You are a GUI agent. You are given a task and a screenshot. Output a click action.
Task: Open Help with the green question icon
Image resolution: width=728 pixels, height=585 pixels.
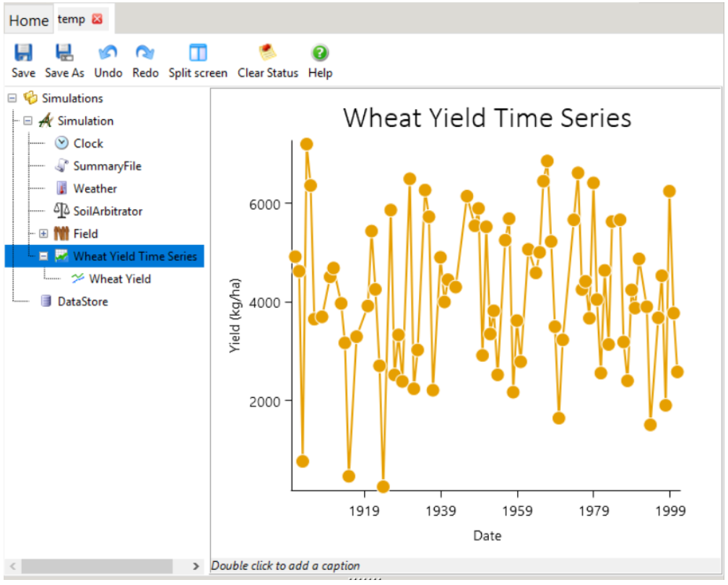(320, 53)
